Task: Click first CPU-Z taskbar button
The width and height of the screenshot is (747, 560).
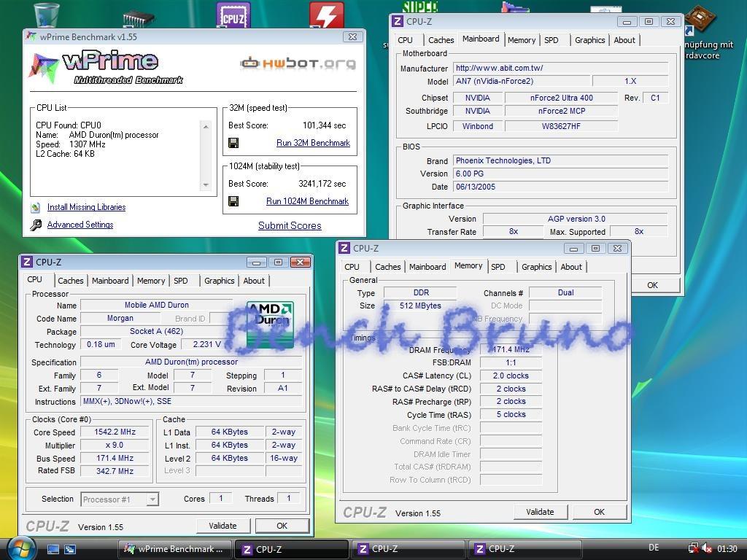Action: pos(291,549)
